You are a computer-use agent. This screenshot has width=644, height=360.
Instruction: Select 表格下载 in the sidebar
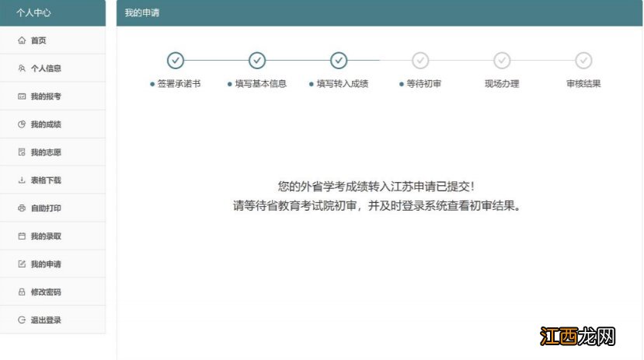click(x=53, y=180)
